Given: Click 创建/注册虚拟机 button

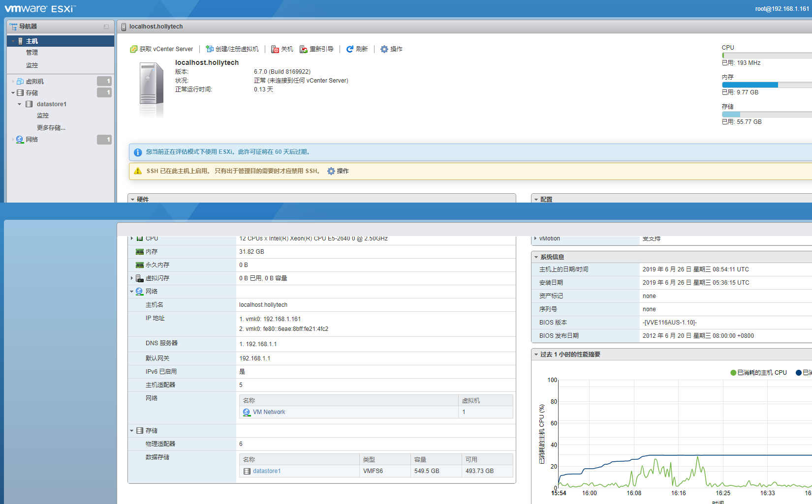Looking at the screenshot, I should pos(232,49).
